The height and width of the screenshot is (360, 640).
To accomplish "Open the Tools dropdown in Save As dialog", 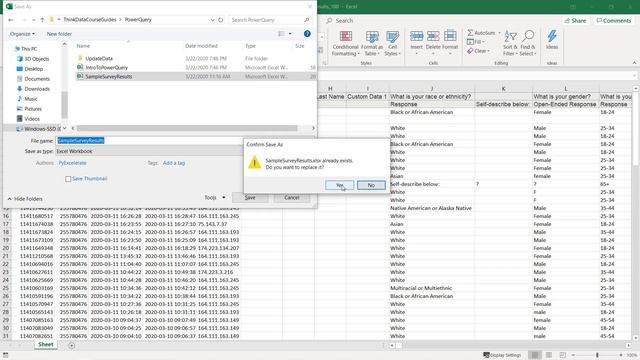I will click(215, 198).
